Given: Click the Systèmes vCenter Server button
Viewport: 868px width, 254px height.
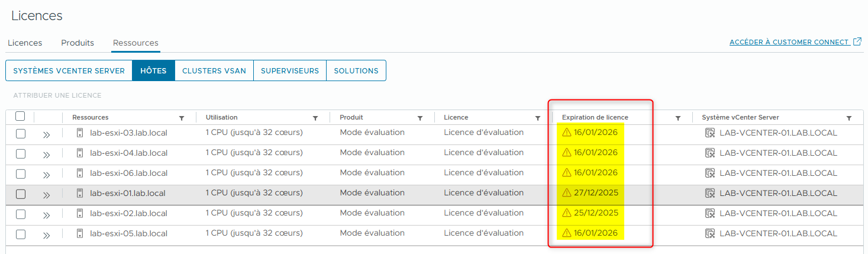Looking at the screenshot, I should 69,70.
